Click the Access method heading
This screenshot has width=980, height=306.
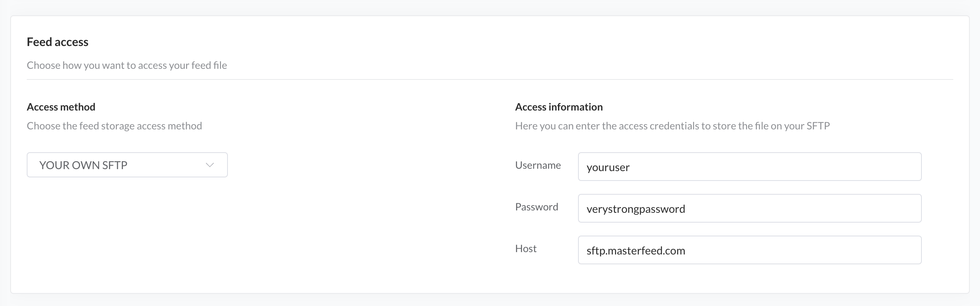pos(61,107)
